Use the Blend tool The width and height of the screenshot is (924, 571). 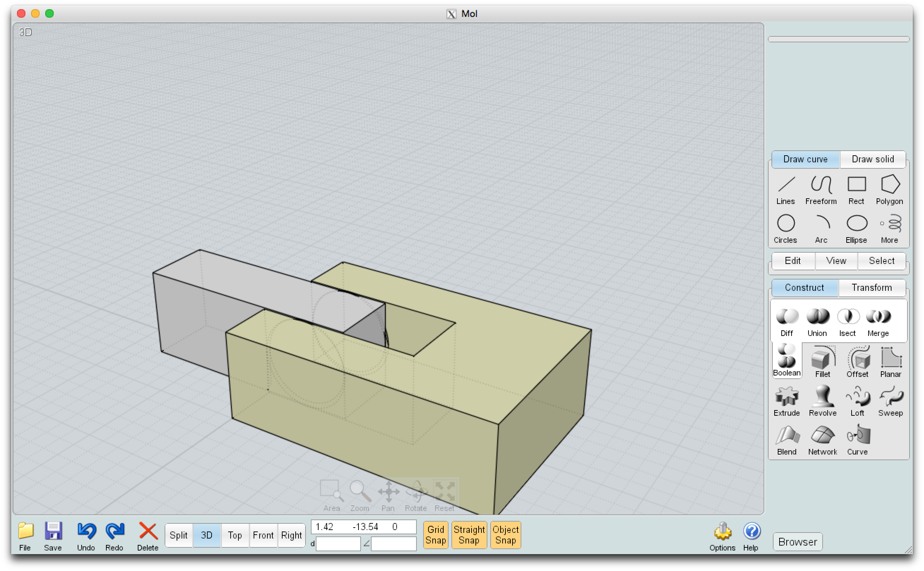pos(787,440)
